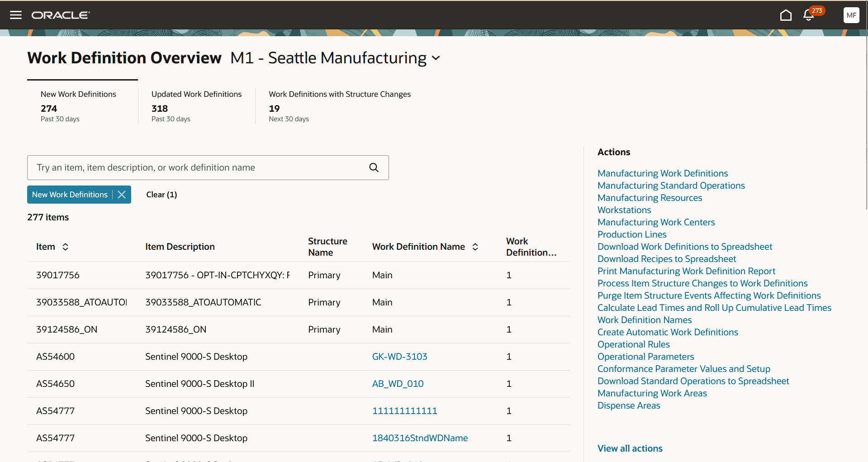Click the View all actions link

[x=630, y=448]
